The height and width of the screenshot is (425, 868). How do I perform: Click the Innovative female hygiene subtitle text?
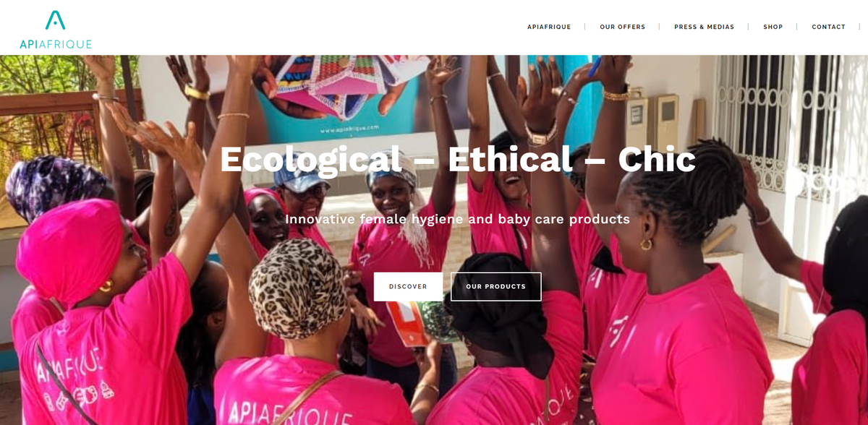(457, 219)
